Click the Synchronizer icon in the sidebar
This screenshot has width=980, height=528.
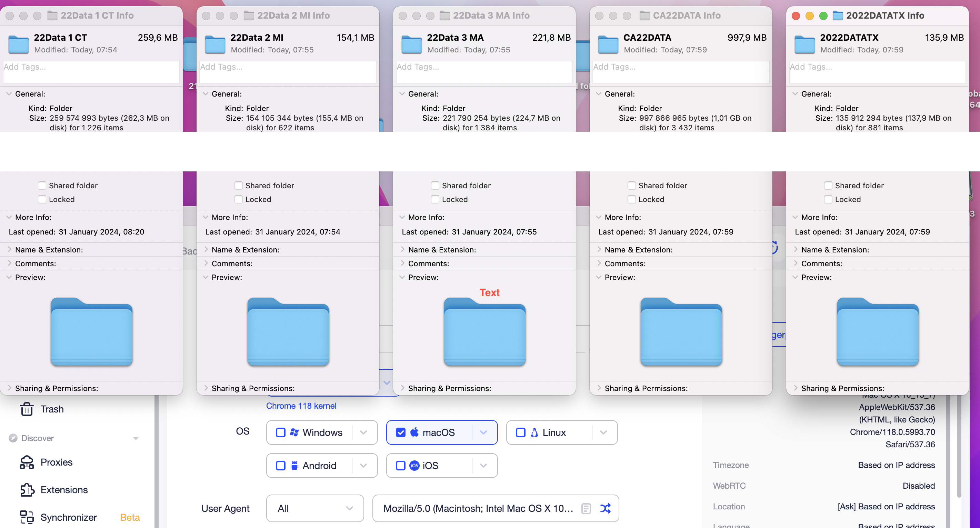(27, 517)
